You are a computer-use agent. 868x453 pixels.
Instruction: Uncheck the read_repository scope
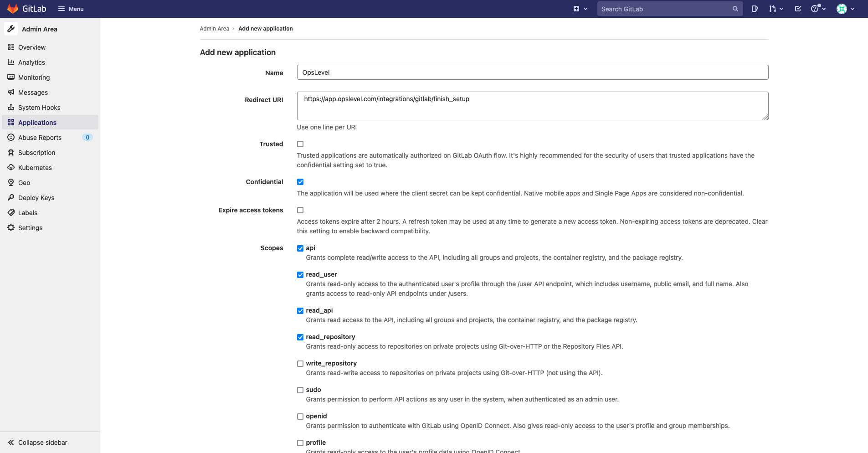point(300,337)
